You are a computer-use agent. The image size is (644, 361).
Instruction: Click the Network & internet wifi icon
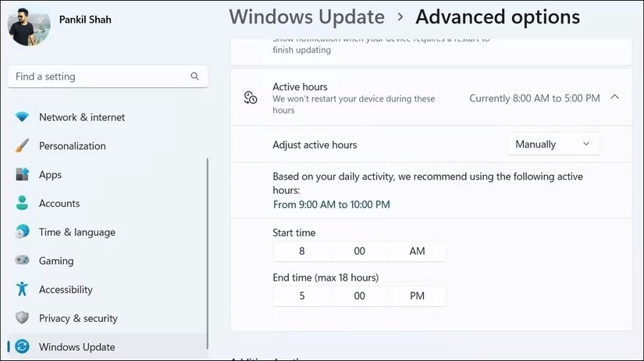pyautogui.click(x=22, y=117)
